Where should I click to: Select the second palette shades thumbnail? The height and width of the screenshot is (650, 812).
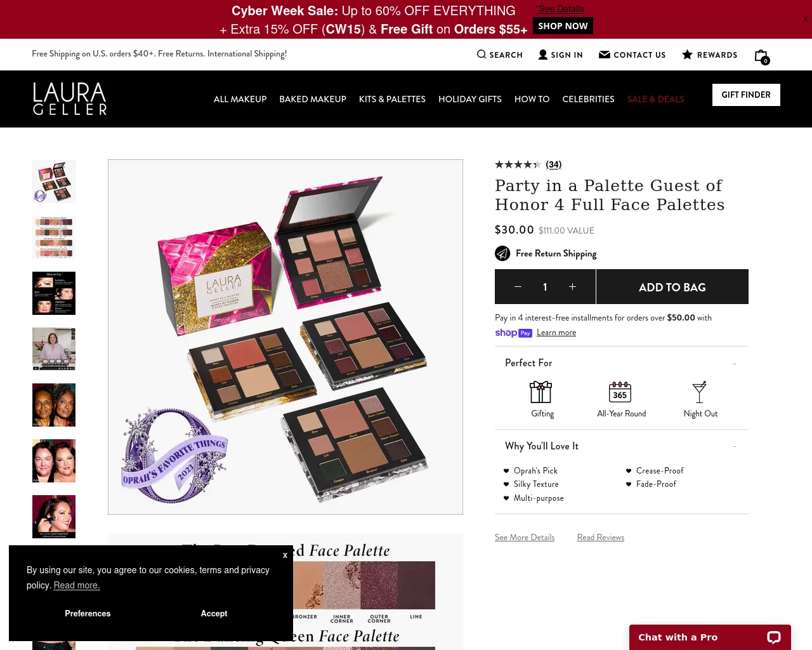click(54, 237)
